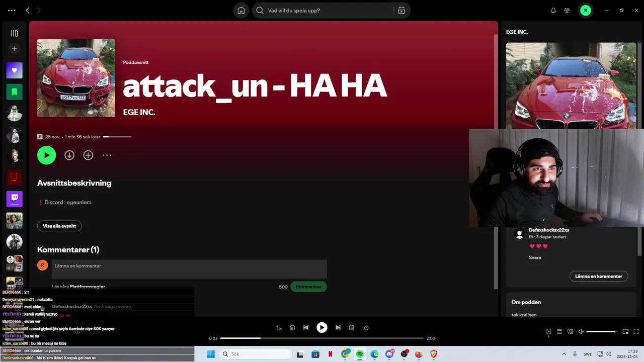This screenshot has width=644, height=362.
Task: Open Netflix from taskbar
Action: coord(330,354)
